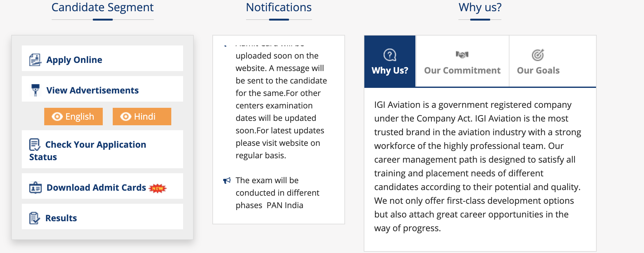
Task: Click the Apply Online form icon
Action: pos(35,60)
